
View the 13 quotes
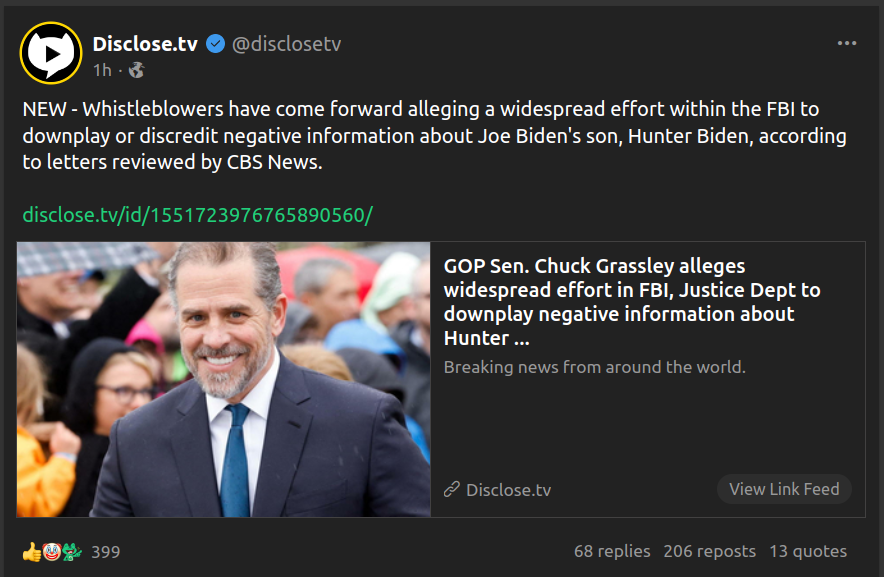pos(808,551)
